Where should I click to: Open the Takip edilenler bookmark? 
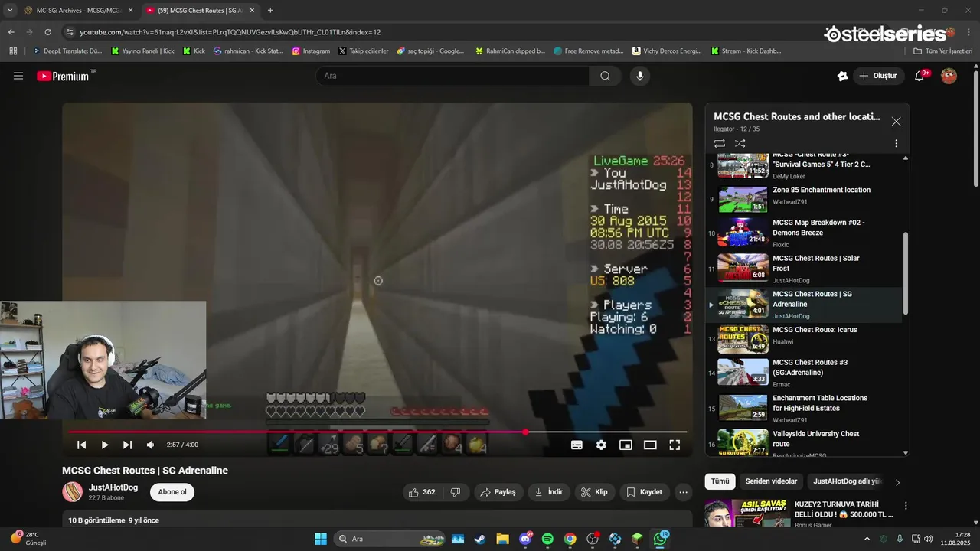click(363, 51)
